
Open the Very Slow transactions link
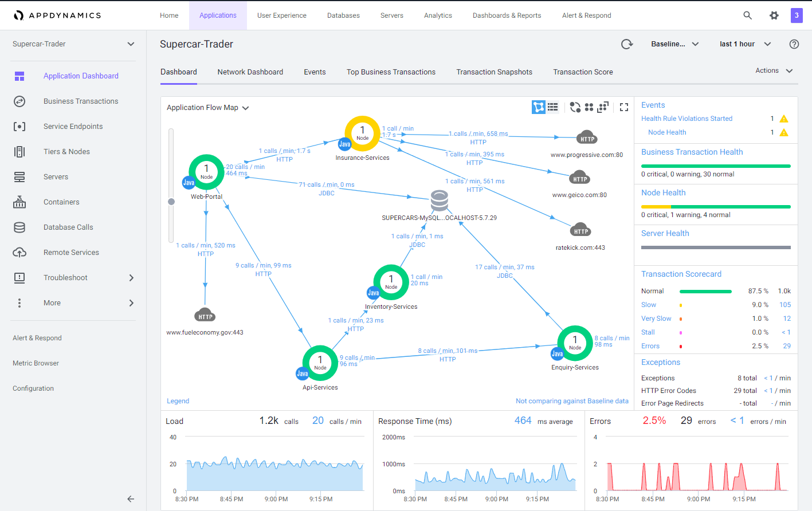[656, 319]
